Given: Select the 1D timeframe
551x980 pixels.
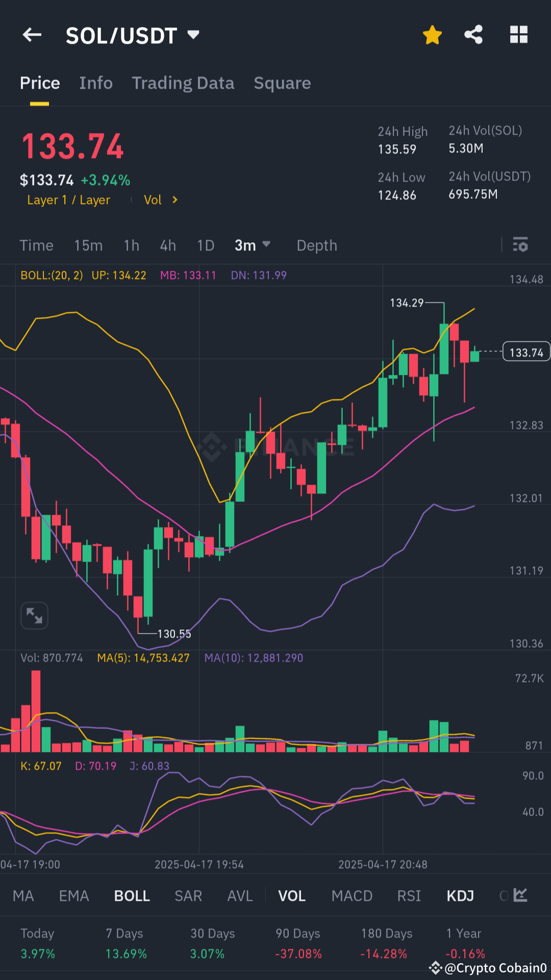Looking at the screenshot, I should [x=206, y=245].
